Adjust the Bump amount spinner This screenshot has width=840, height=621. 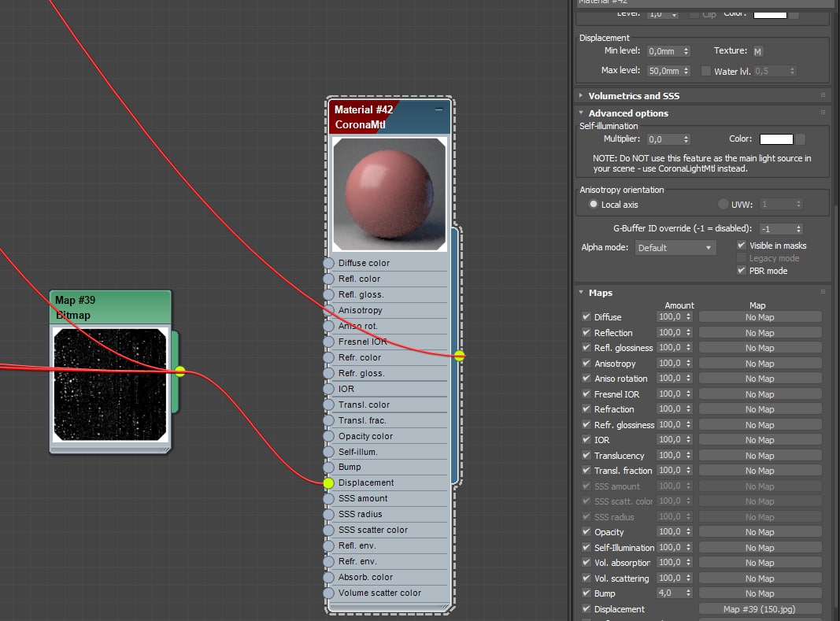coord(688,593)
